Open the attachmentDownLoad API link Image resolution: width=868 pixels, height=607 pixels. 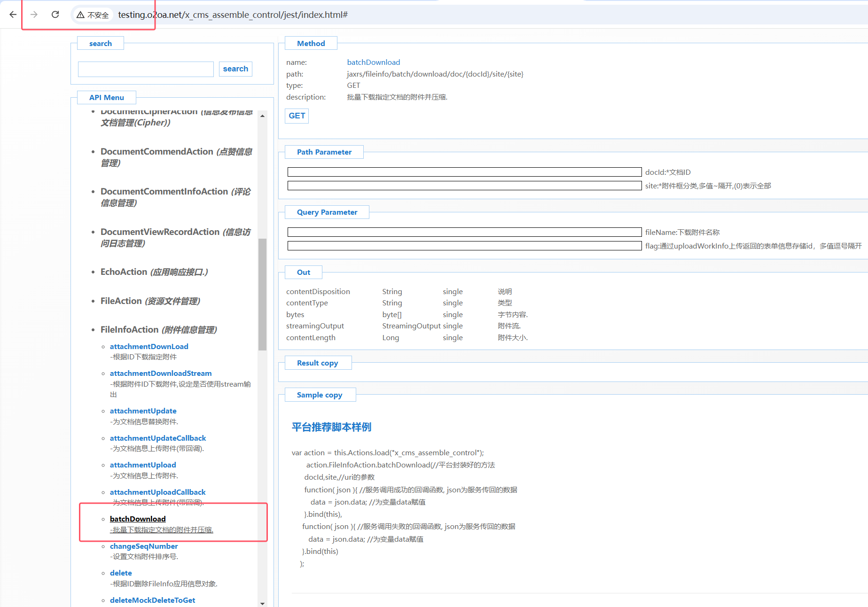click(149, 346)
